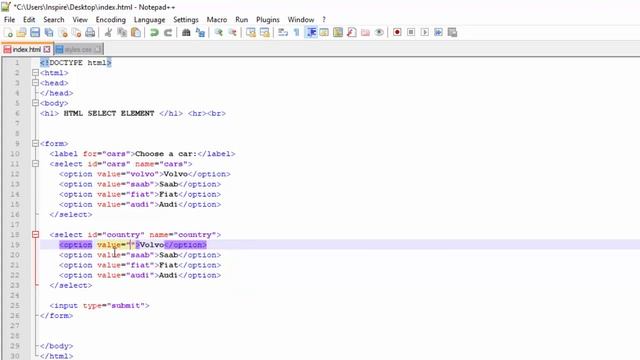
Task: Collapse the body tag fold on line 5
Action: tap(36, 103)
